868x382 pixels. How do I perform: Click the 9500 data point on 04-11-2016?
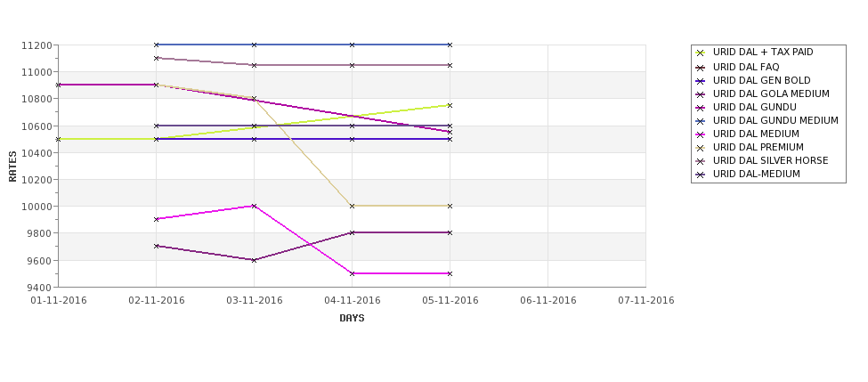point(352,273)
